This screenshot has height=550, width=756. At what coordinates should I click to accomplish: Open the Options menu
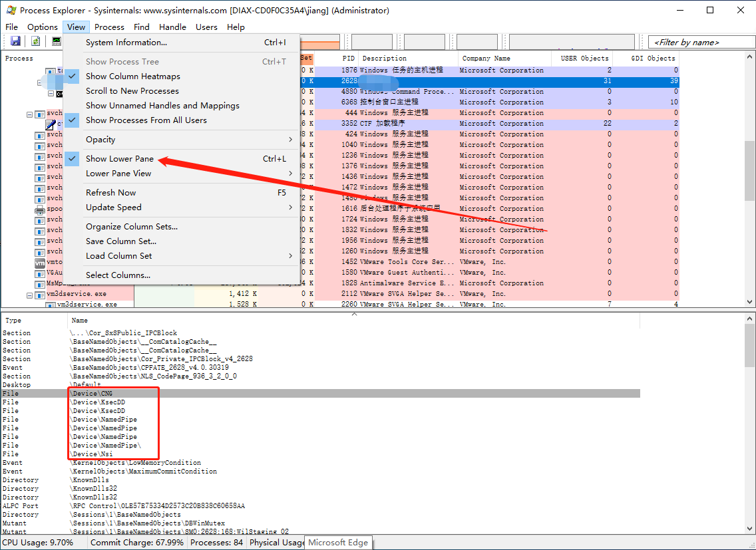[x=42, y=27]
